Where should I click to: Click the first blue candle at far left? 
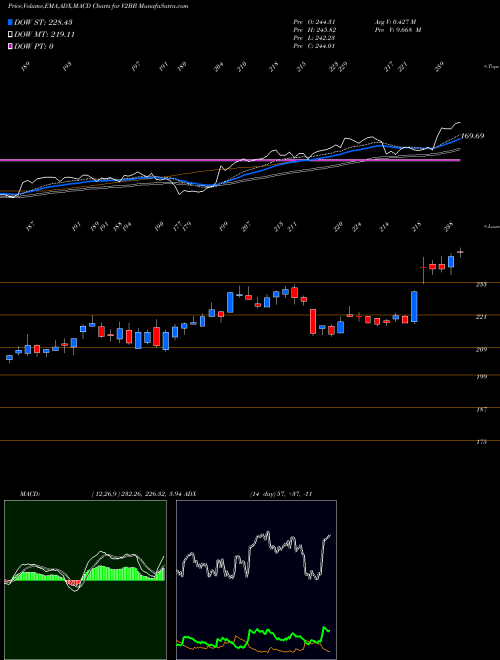(9, 358)
